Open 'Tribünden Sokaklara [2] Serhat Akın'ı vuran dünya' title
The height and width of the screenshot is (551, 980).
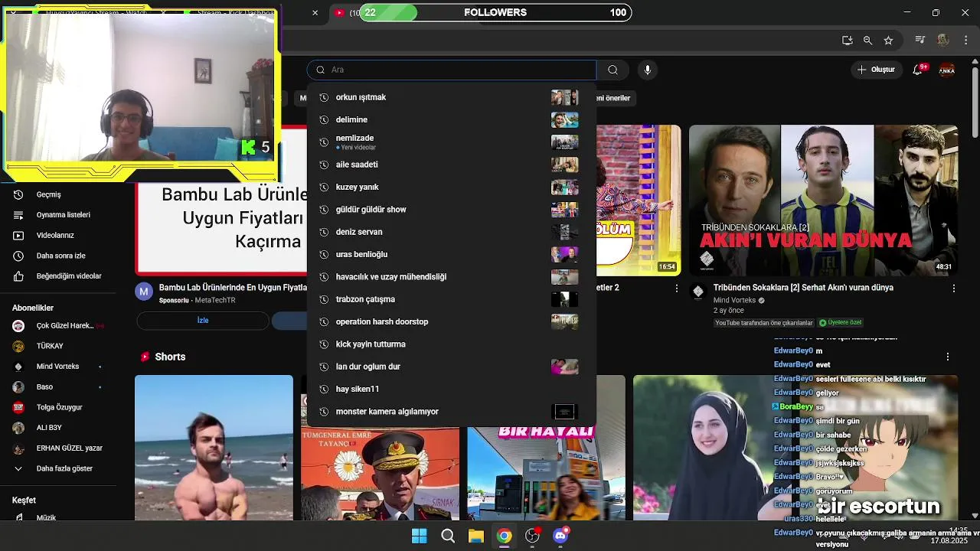tap(803, 288)
